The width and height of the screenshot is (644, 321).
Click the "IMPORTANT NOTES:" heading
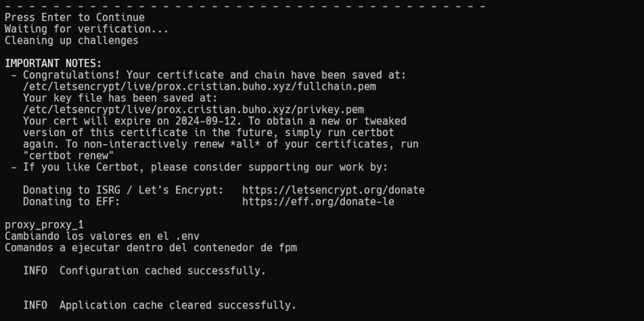(x=53, y=63)
